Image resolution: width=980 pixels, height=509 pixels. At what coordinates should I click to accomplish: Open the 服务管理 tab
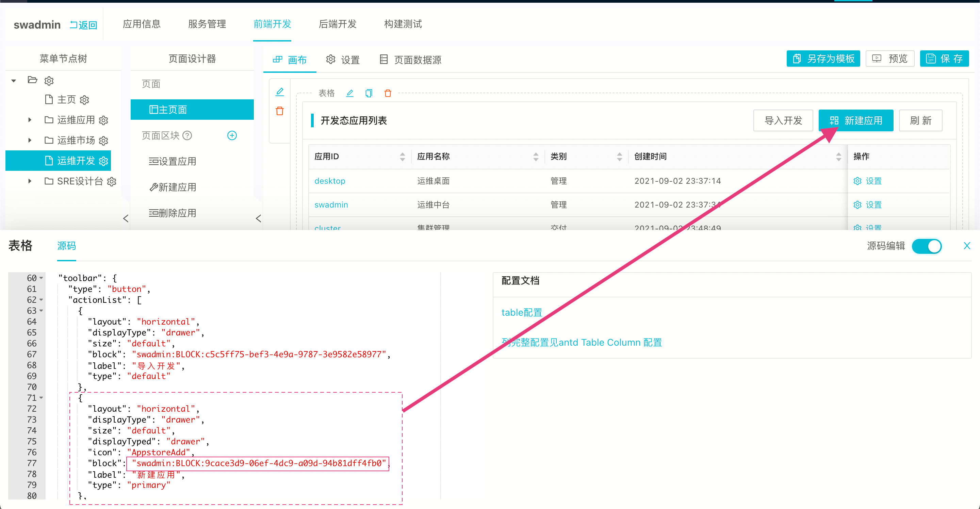pos(207,24)
